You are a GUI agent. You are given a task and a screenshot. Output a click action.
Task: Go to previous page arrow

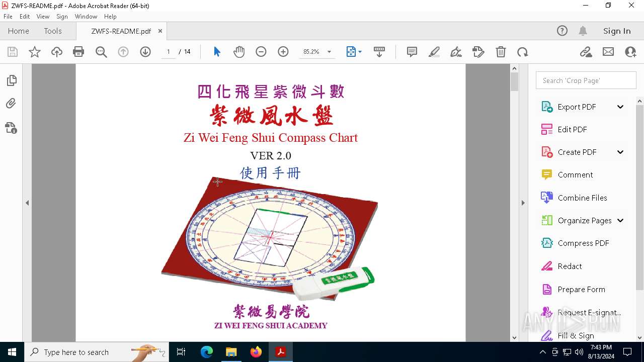pos(123,52)
